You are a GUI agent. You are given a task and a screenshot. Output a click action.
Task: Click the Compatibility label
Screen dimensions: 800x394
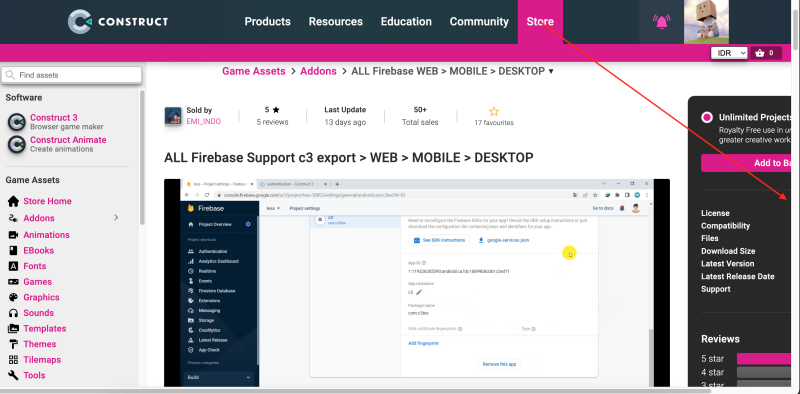[x=726, y=226]
